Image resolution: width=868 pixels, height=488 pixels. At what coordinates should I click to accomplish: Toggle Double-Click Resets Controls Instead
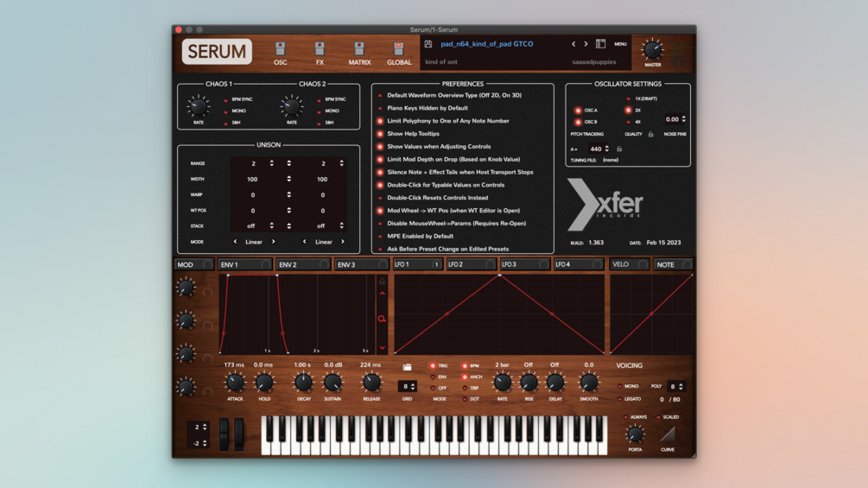(x=380, y=198)
